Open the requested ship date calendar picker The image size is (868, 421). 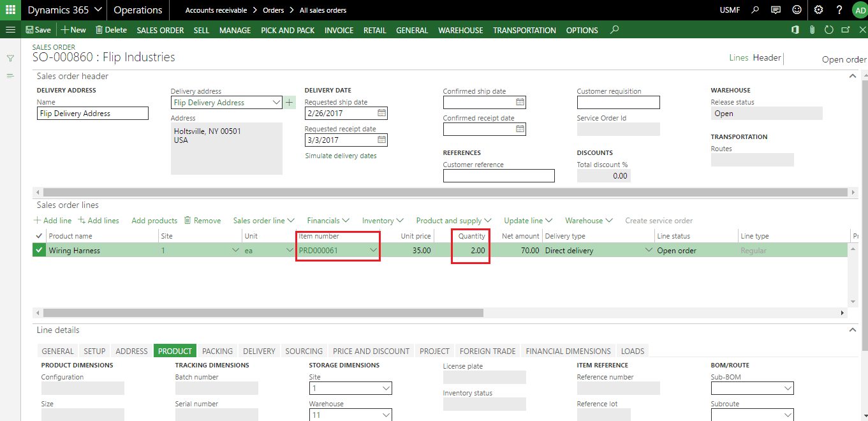pyautogui.click(x=383, y=113)
